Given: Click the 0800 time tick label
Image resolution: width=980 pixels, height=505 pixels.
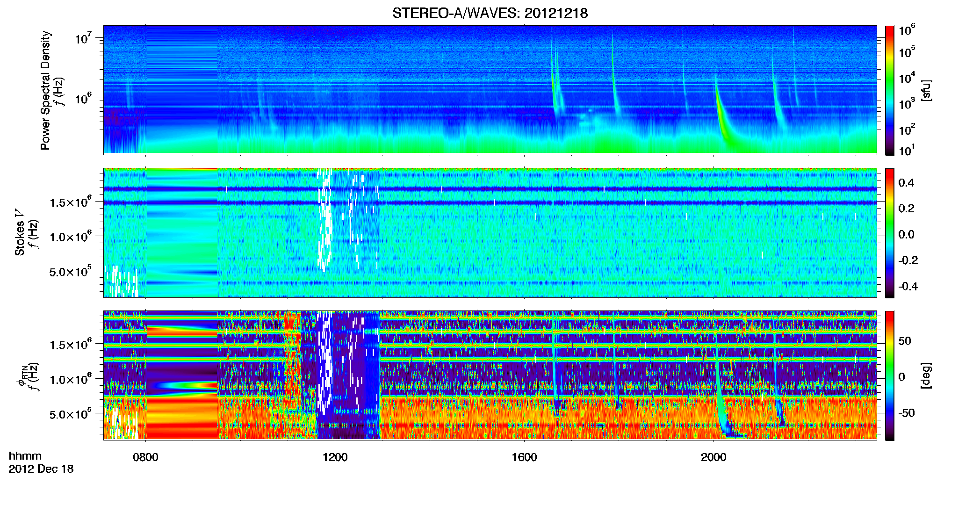Looking at the screenshot, I should pos(145,457).
